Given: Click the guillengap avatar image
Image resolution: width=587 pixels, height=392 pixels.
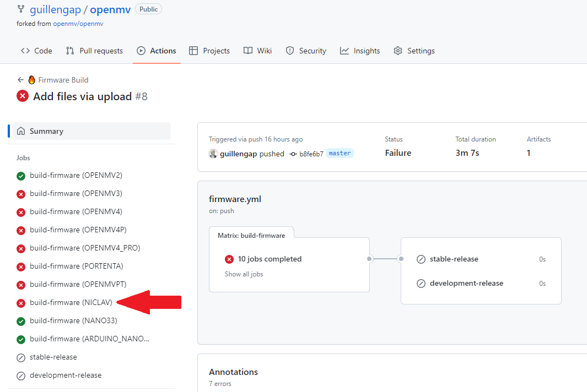Looking at the screenshot, I should click(213, 154).
